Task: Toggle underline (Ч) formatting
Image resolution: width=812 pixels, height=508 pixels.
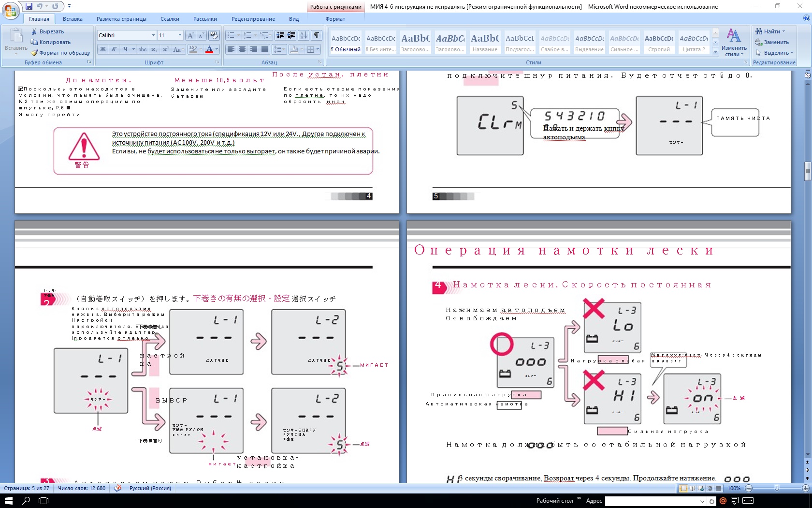Action: pos(126,49)
